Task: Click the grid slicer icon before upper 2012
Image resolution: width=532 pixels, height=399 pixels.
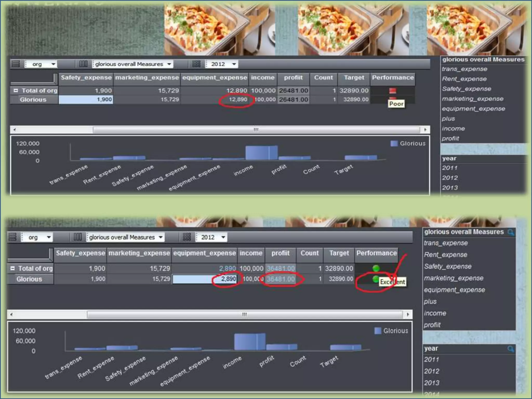Action: pyautogui.click(x=196, y=64)
